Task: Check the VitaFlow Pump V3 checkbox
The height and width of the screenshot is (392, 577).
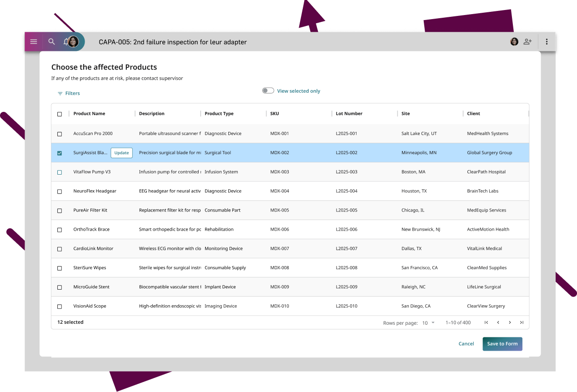Action: click(x=60, y=172)
